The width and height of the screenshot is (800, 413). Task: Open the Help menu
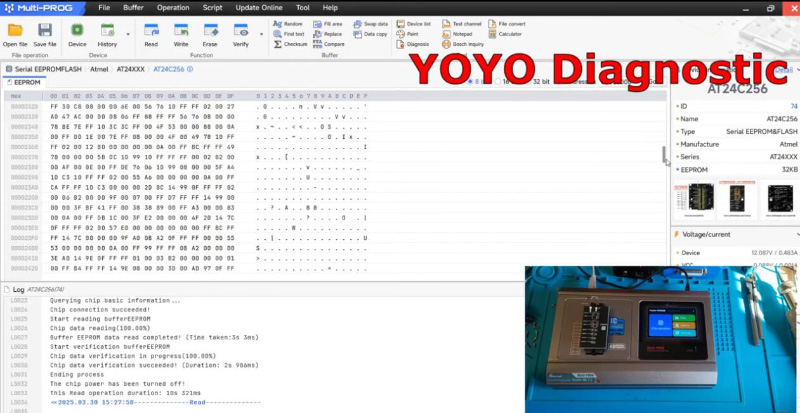point(330,8)
